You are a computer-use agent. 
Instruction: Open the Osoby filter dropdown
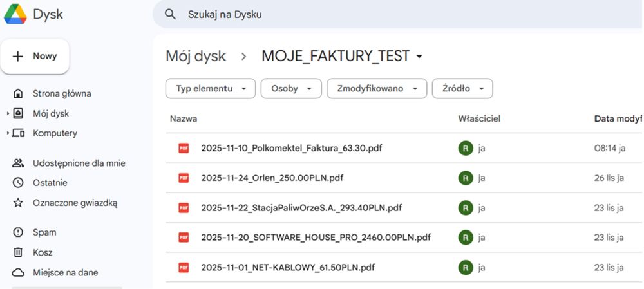tap(291, 89)
